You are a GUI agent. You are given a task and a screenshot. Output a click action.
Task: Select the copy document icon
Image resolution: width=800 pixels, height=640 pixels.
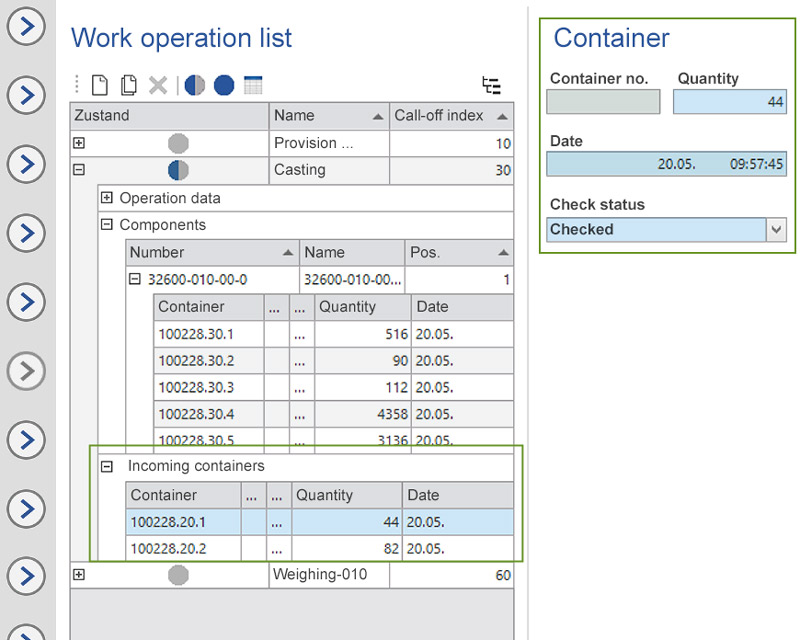pyautogui.click(x=128, y=85)
